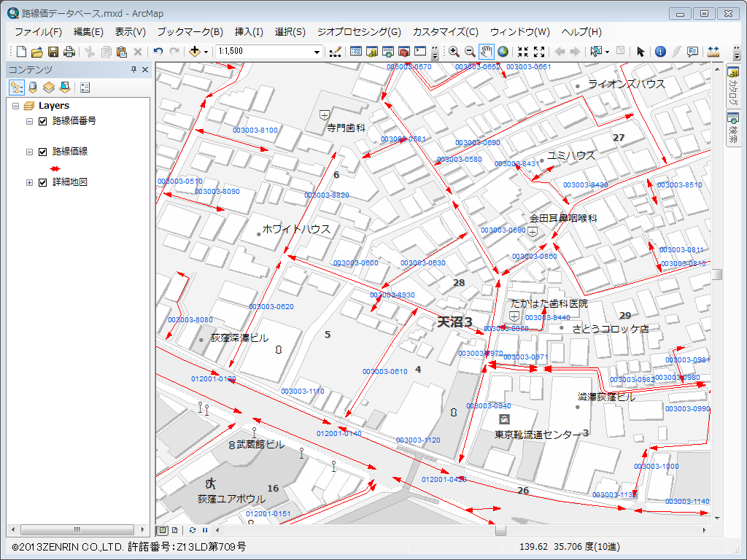Open the Search window from the toolbar
Screen dimensions: 747x560
pos(388,52)
